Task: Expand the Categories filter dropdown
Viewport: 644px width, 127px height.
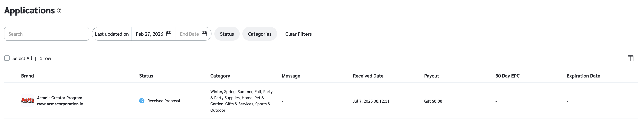Action: [259, 34]
